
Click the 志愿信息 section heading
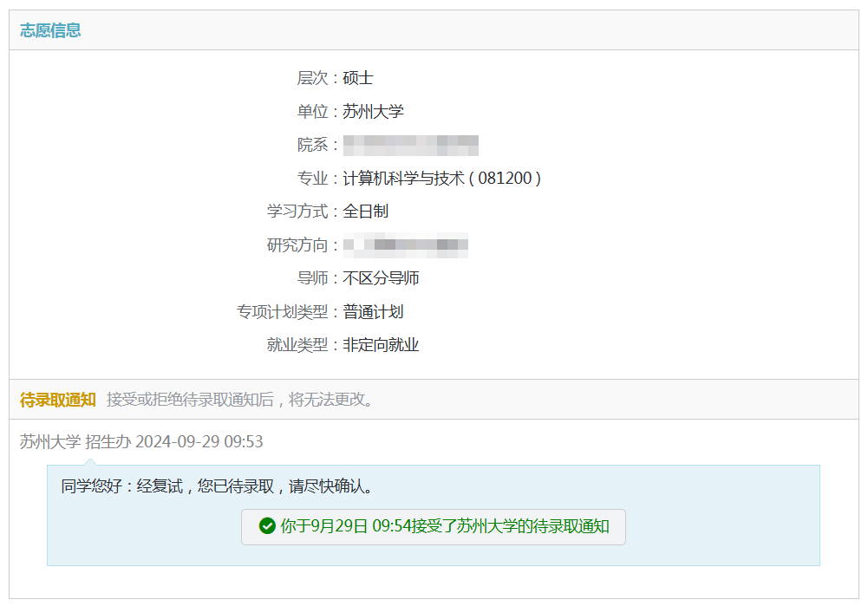tap(50, 29)
